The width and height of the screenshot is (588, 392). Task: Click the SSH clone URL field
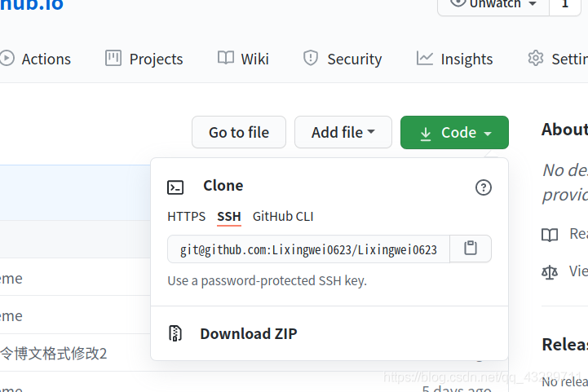point(308,249)
